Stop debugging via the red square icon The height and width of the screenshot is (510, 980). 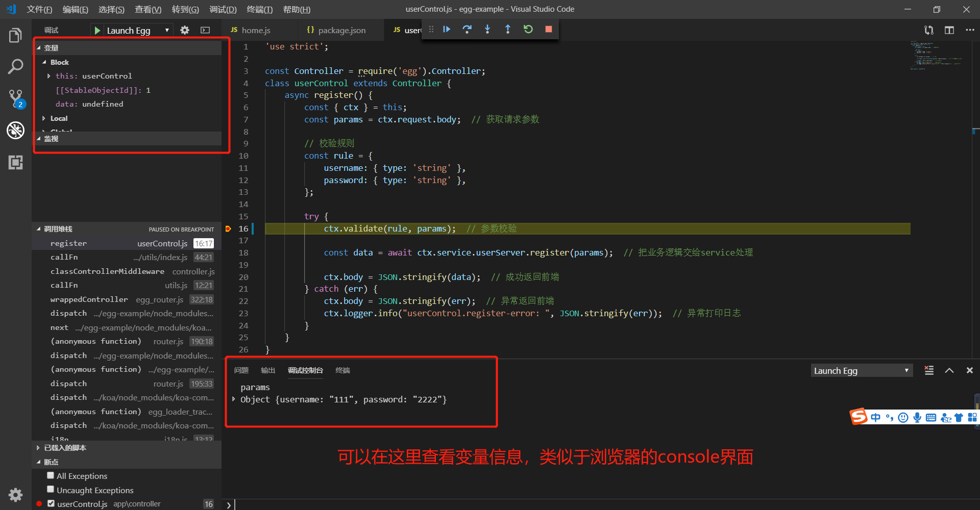(548, 29)
